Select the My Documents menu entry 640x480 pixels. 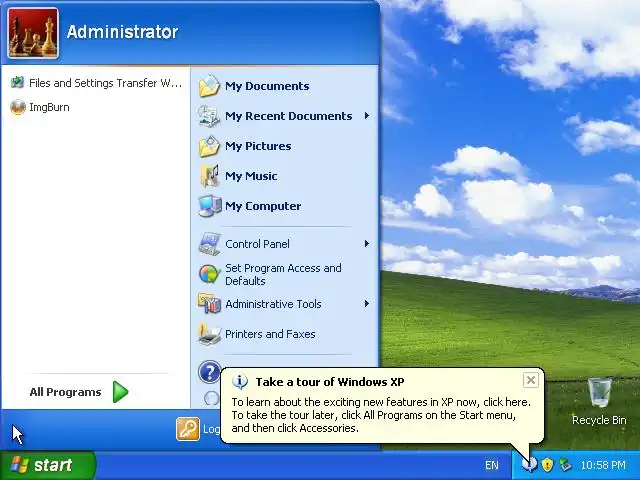284,86
